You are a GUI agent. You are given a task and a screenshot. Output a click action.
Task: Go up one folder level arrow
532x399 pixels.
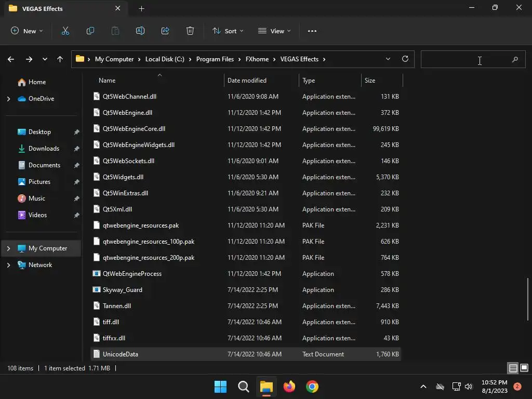click(60, 59)
